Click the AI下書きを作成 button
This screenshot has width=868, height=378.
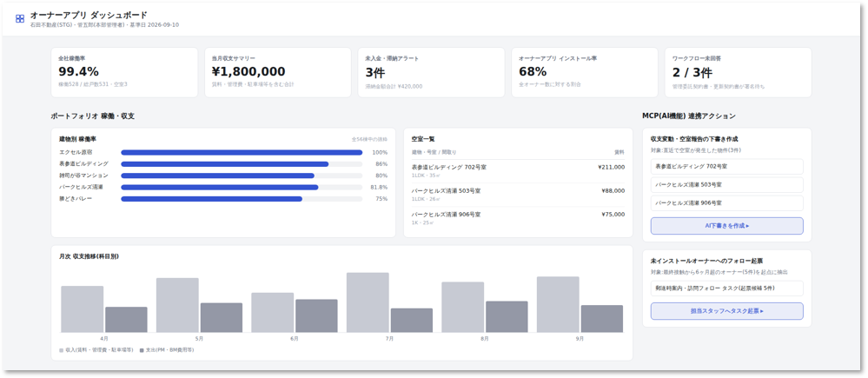tap(726, 226)
